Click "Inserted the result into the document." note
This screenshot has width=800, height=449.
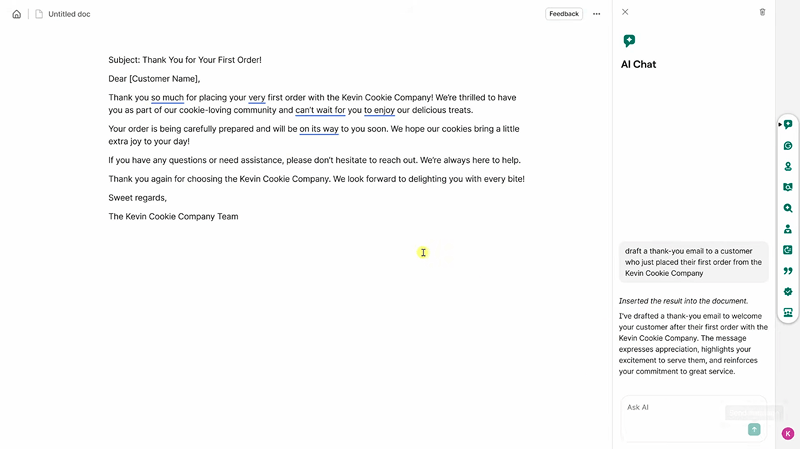pos(683,301)
